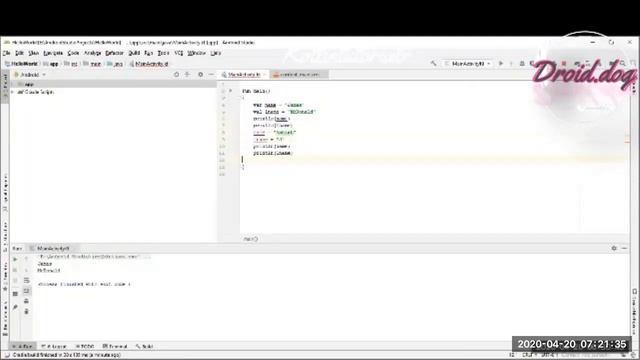The width and height of the screenshot is (640, 360).
Task: Open the VCS menu
Action: point(179,53)
